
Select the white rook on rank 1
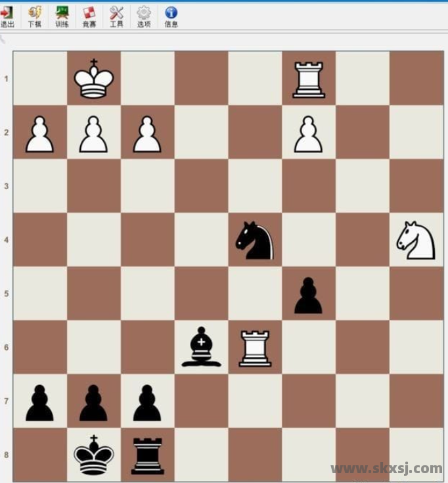tap(309, 79)
